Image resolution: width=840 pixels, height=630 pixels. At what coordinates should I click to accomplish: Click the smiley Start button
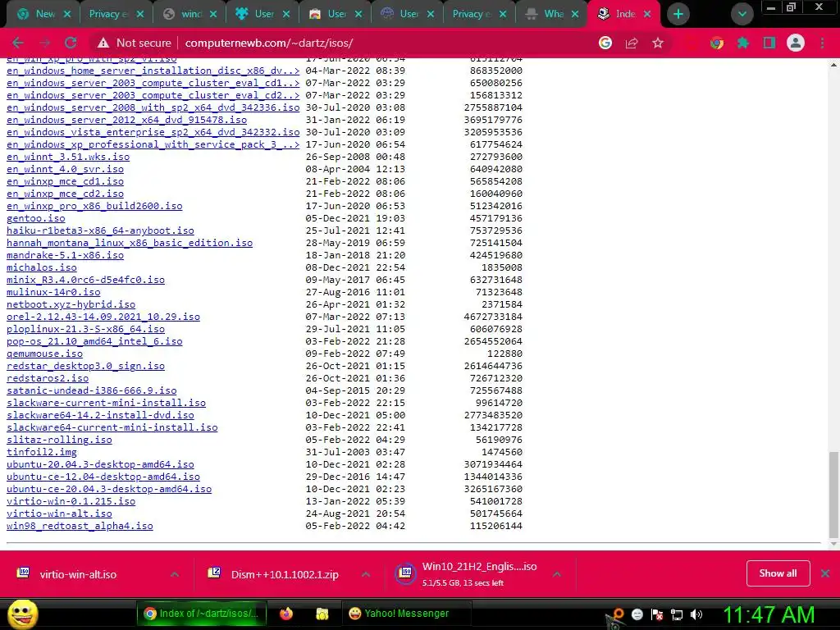22,614
